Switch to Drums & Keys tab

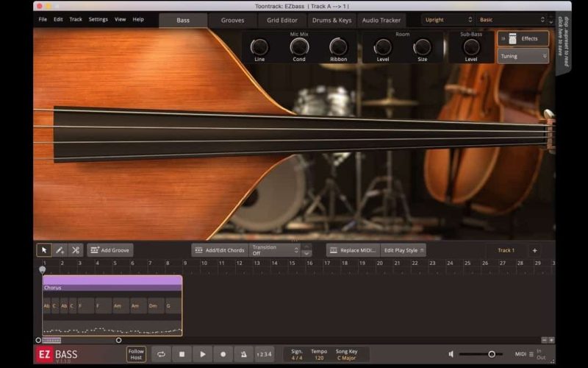332,21
